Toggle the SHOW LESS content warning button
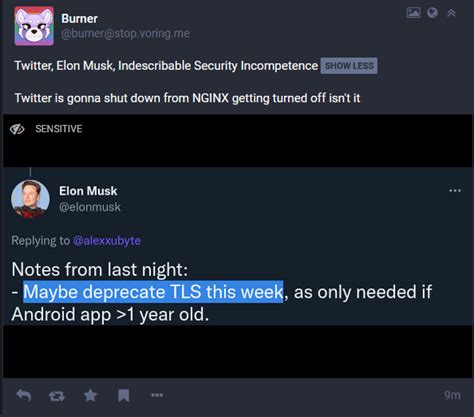 (x=349, y=66)
